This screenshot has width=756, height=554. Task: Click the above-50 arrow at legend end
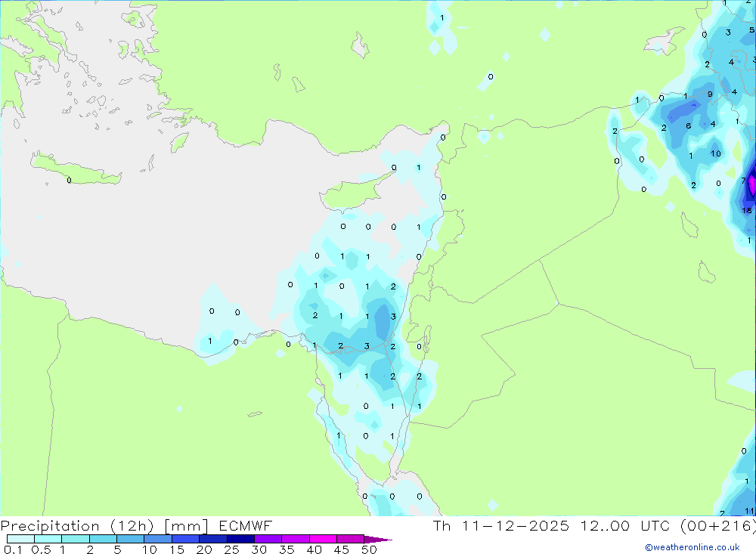click(x=377, y=539)
